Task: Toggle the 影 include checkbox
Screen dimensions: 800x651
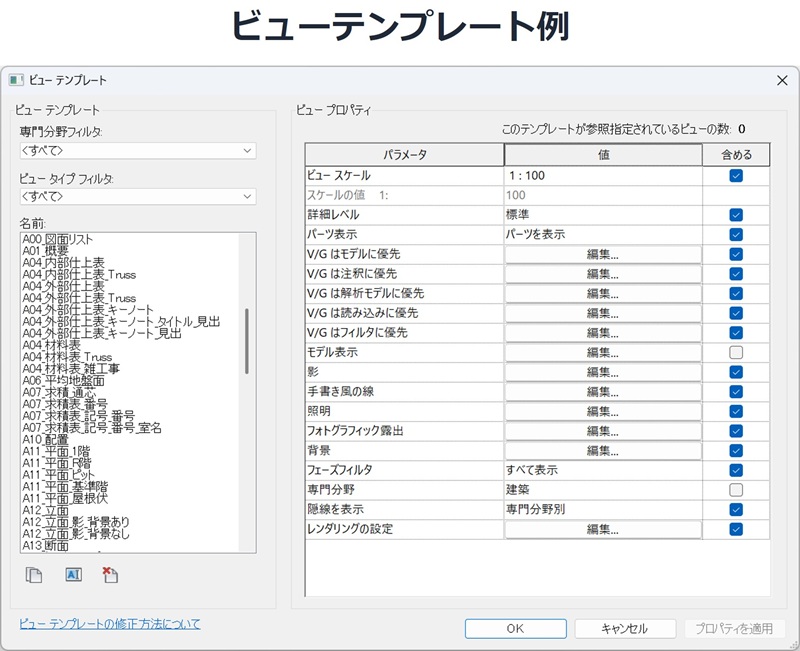Action: click(x=736, y=372)
